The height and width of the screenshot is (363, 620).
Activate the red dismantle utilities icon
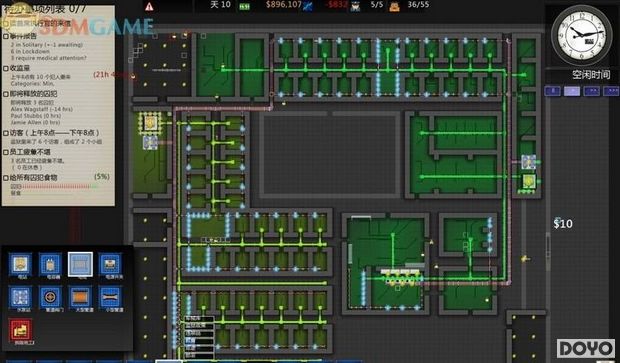tap(20, 330)
